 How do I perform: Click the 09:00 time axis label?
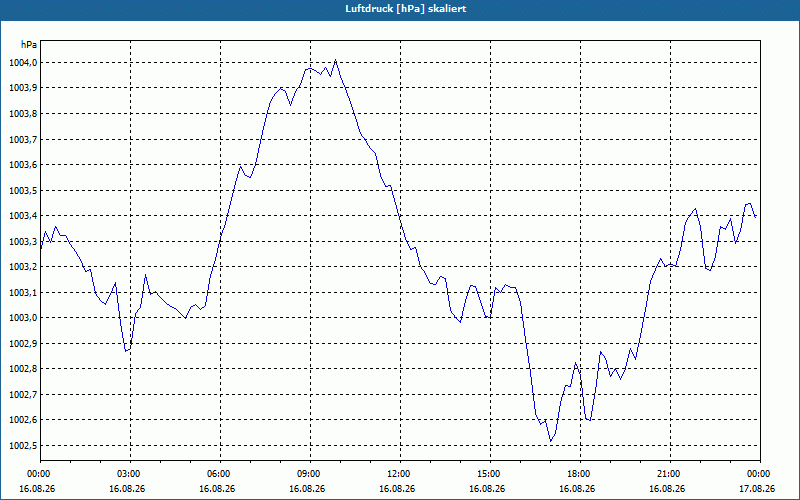point(310,474)
